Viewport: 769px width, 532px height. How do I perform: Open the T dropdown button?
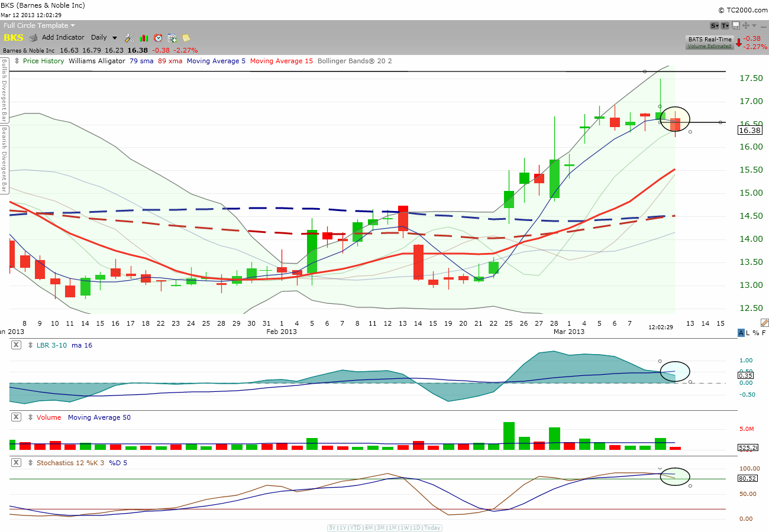(x=725, y=25)
